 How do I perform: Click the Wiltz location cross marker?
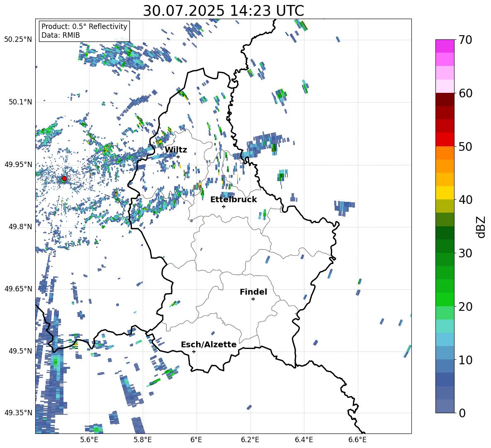tap(178, 157)
